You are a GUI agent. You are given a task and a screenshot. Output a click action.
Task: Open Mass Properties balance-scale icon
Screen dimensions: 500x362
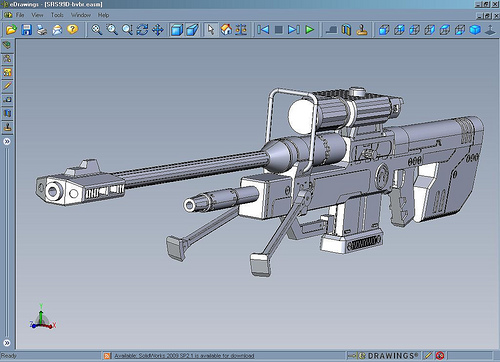241,30
